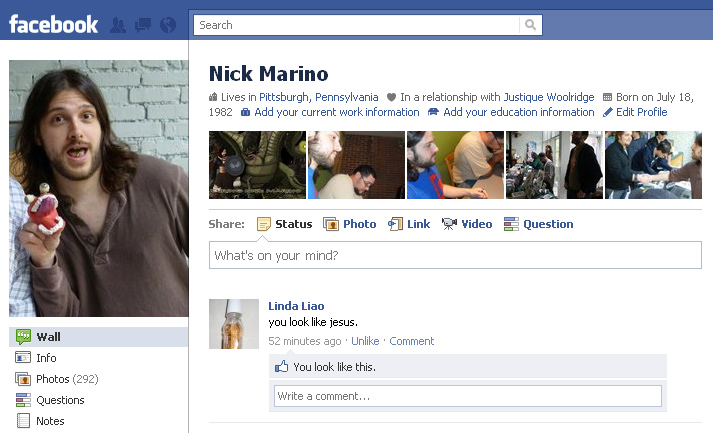
Task: Click the You look like this text
Action: pos(335,367)
